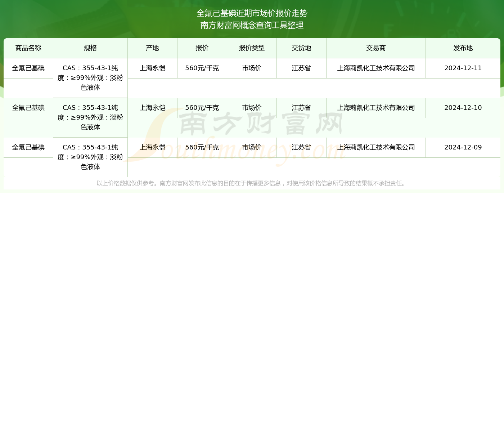Click 全氟己基碘 in the 2024-12-11 row
This screenshot has width=504, height=434.
28,68
